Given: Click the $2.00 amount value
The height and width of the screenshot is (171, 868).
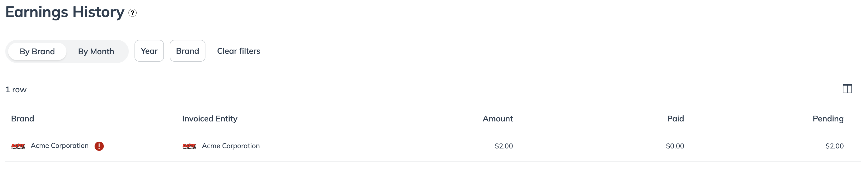Looking at the screenshot, I should click(x=503, y=146).
